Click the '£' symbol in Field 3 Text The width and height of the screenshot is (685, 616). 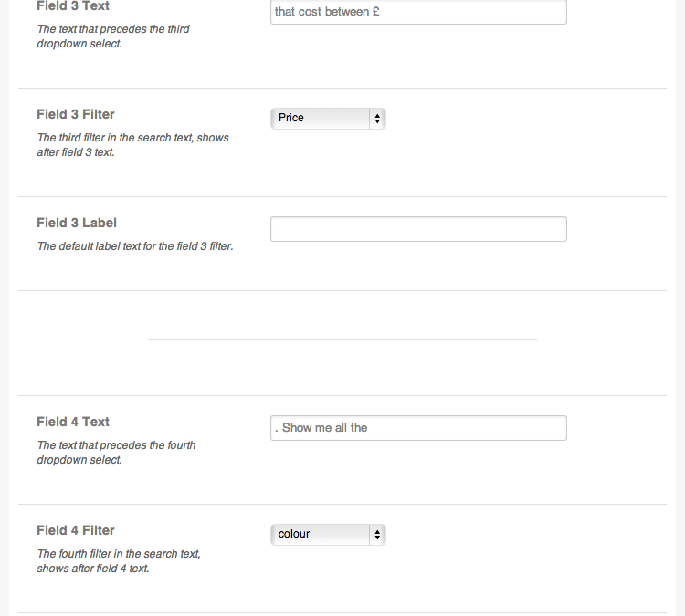(376, 12)
